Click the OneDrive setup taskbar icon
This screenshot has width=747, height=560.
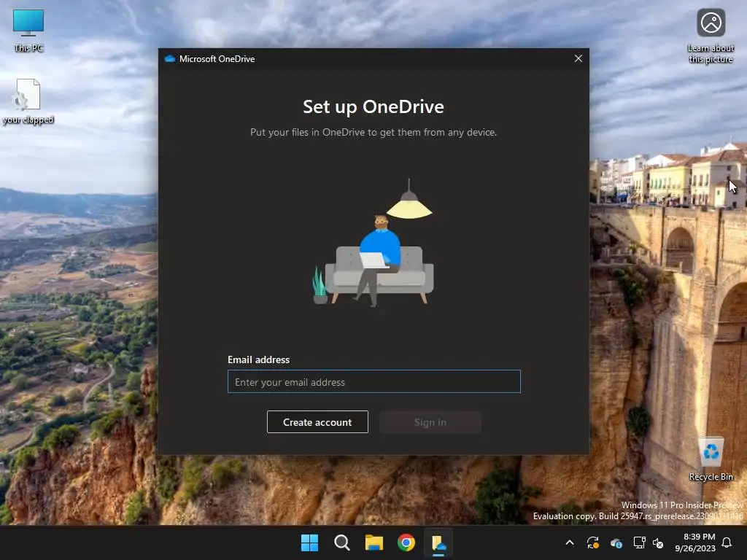(x=438, y=542)
